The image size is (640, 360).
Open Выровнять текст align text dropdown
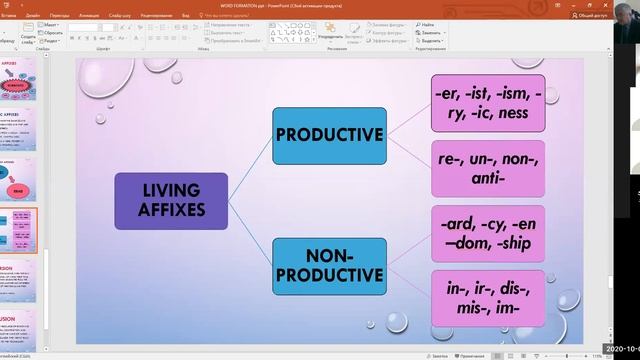pos(224,33)
